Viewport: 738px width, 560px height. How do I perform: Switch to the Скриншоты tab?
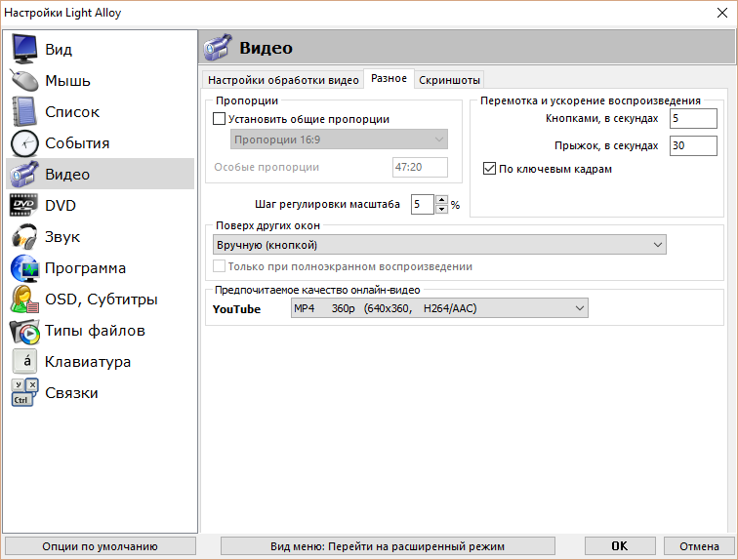[x=449, y=80]
